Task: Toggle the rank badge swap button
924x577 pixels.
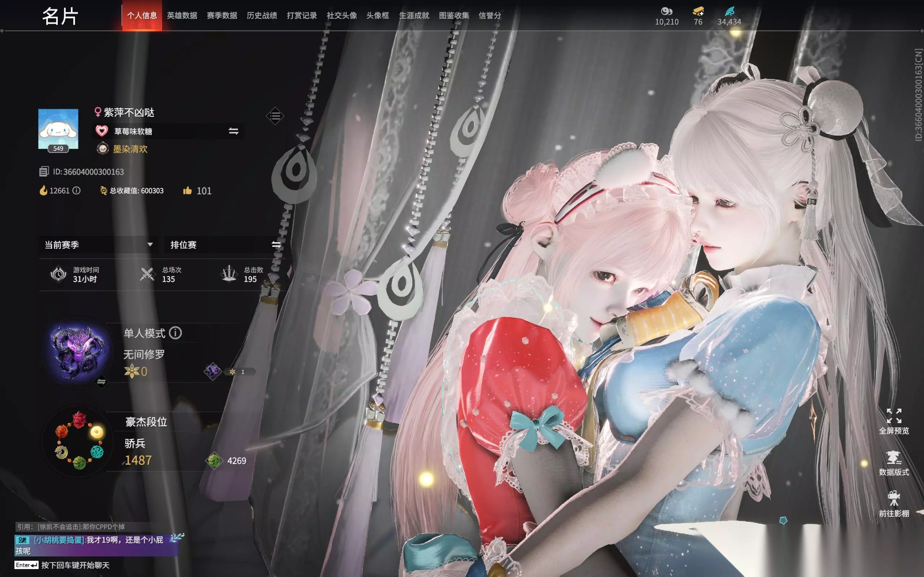Action: [101, 381]
